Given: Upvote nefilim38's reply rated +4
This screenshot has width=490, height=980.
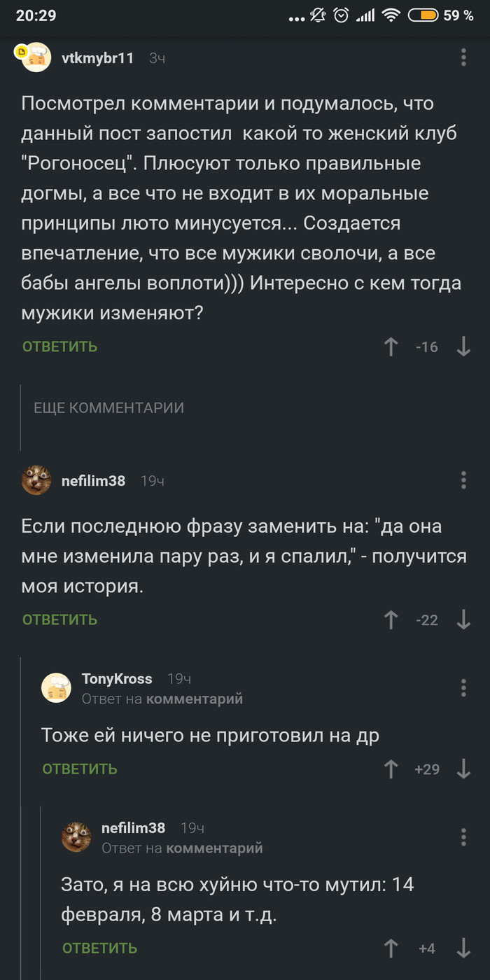Looking at the screenshot, I should click(x=391, y=948).
